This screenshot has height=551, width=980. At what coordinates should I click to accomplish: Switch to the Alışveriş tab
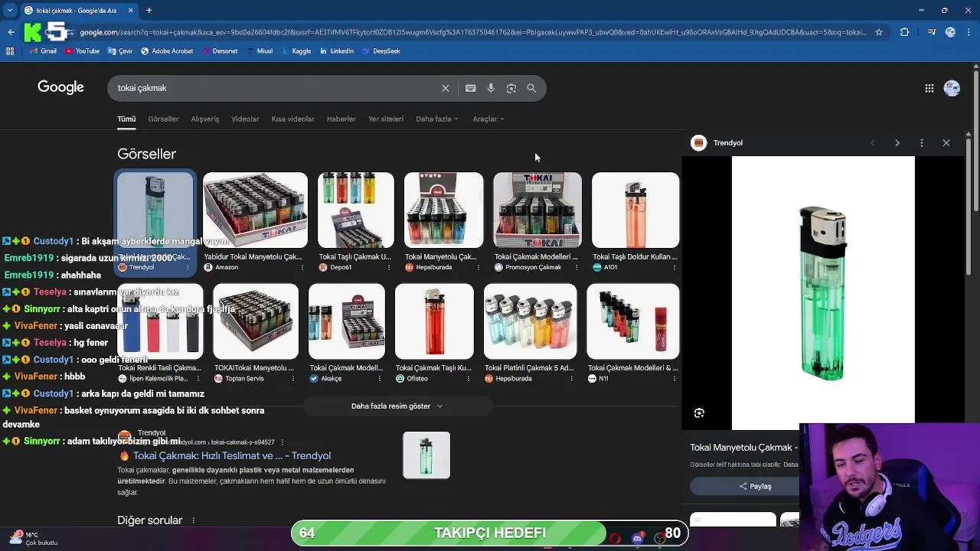205,119
